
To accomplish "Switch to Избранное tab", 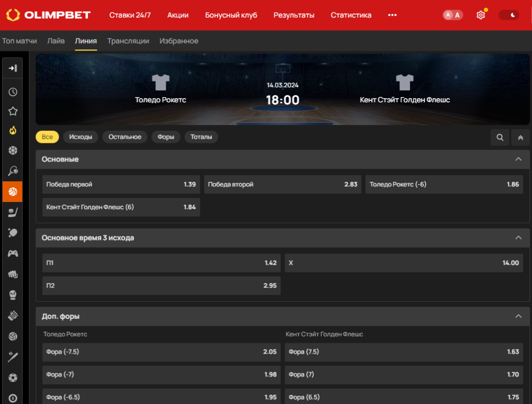I will pos(179,41).
